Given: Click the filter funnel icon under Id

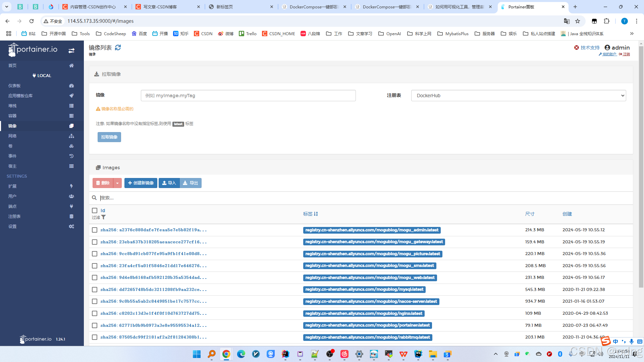Looking at the screenshot, I should click(104, 217).
